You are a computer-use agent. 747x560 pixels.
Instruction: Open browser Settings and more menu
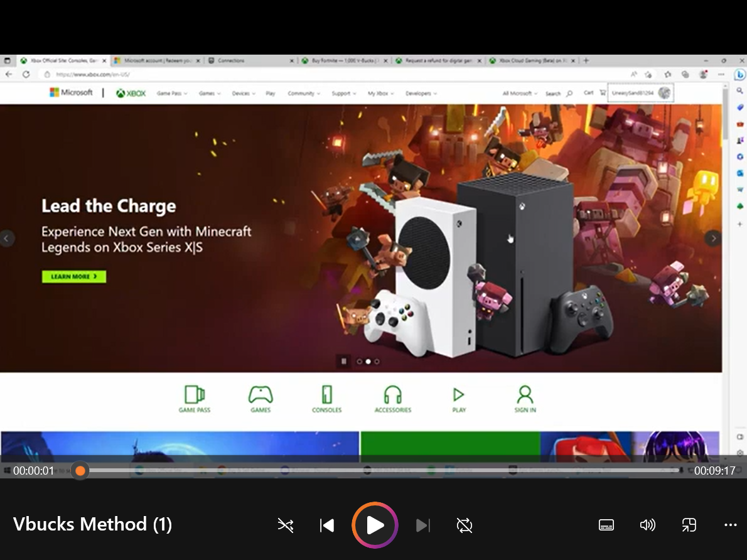(x=721, y=74)
